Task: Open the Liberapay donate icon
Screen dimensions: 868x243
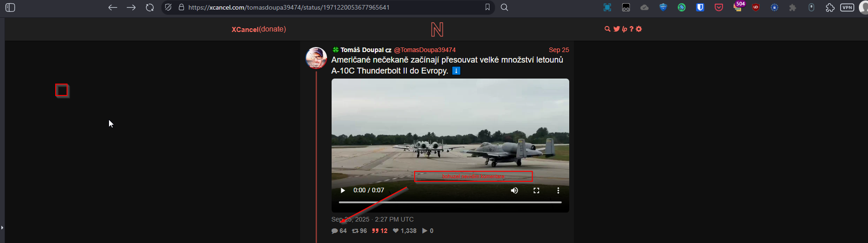Action: 624,29
